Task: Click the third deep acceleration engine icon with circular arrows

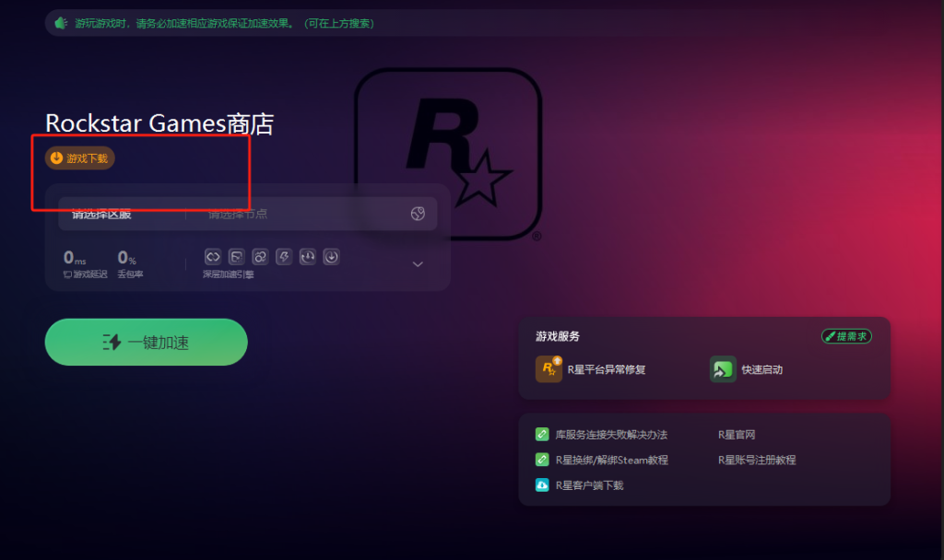Action: [260, 257]
